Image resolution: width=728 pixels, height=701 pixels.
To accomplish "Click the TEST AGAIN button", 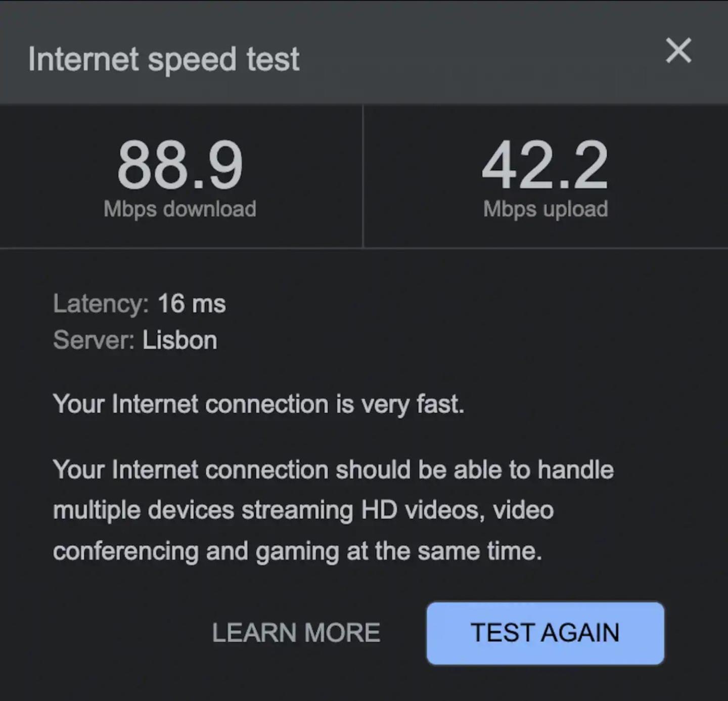I will point(545,633).
